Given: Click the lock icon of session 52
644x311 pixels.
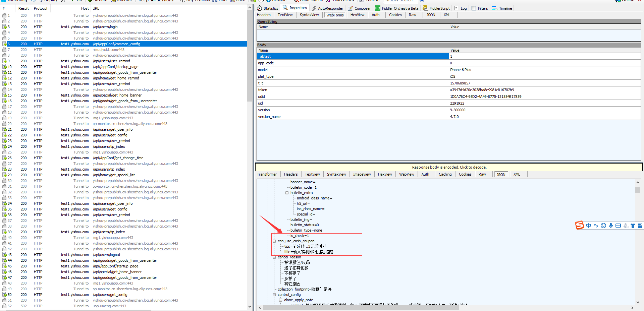Looking at the screenshot, I should 4,306.
